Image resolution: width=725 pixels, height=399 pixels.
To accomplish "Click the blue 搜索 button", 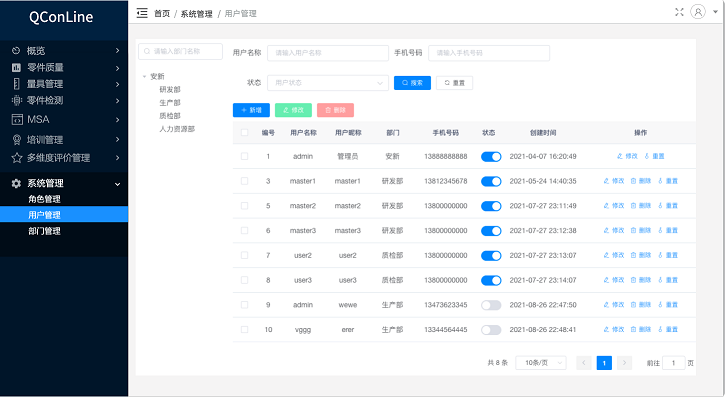I will point(412,83).
